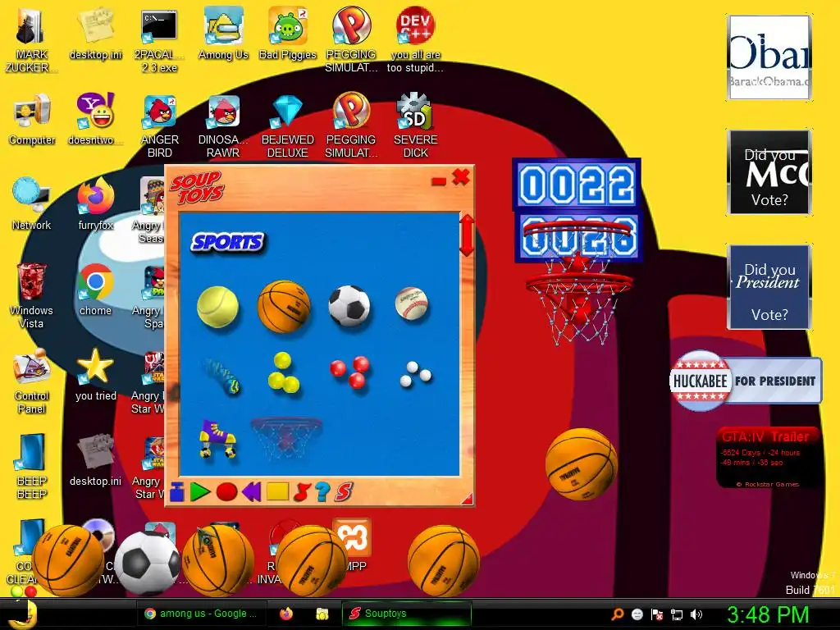Open the Start menu orb
Viewport: 840px width, 630px height.
click(x=24, y=614)
